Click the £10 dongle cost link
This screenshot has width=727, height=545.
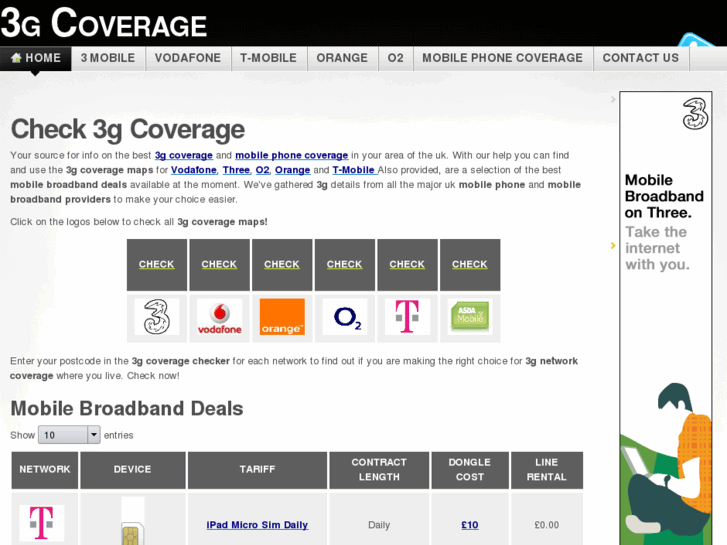470,525
